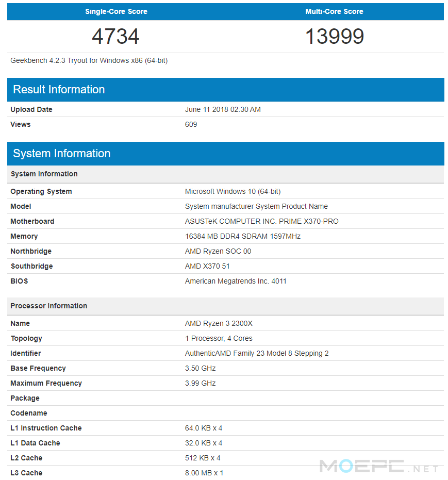Screen dimensions: 448x480
Task: Click the "Identifier" label
Action: (x=26, y=354)
